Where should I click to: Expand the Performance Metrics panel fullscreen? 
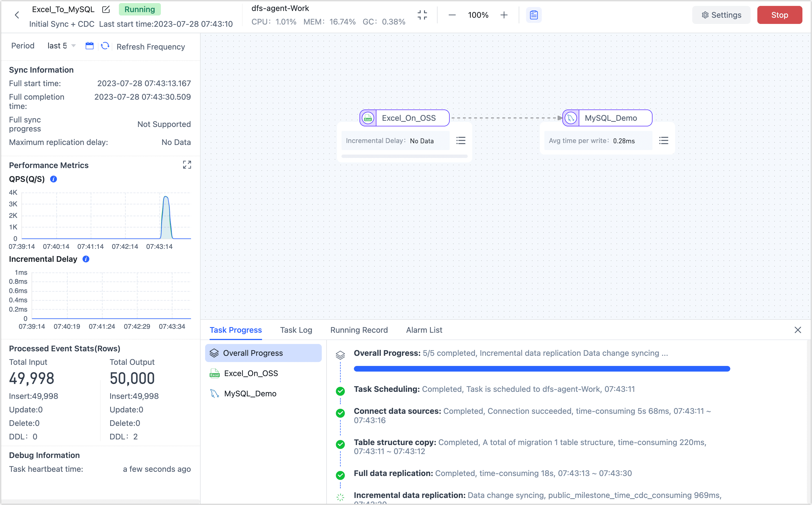[x=187, y=165]
